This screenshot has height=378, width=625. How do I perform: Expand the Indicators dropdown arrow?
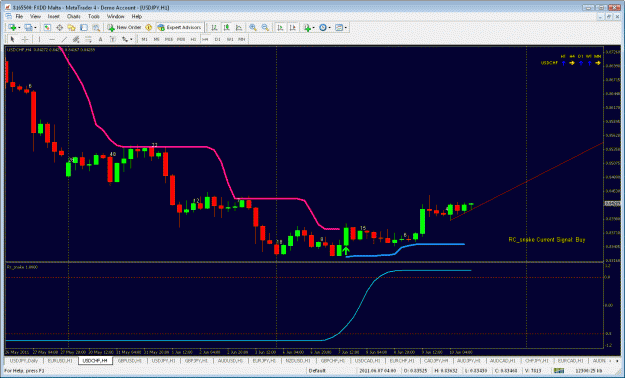point(314,28)
